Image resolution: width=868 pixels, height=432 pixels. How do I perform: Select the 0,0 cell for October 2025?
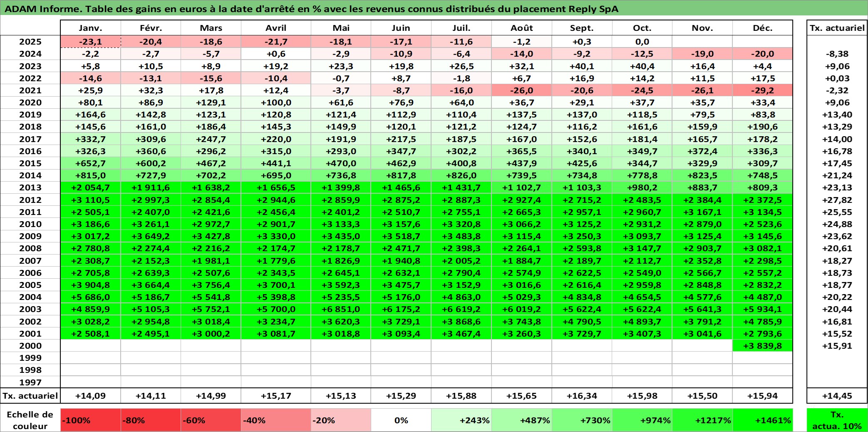[x=642, y=42]
